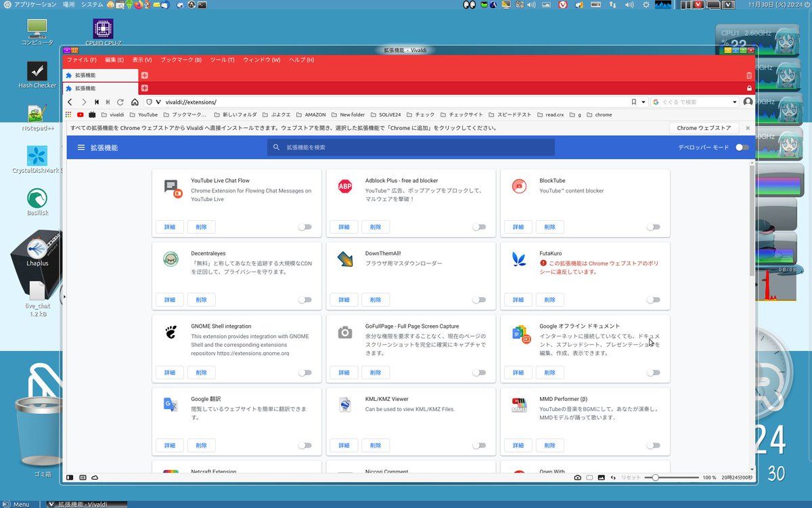Click 削除 for Decentraleyes extension
The image size is (812, 508).
tap(202, 299)
